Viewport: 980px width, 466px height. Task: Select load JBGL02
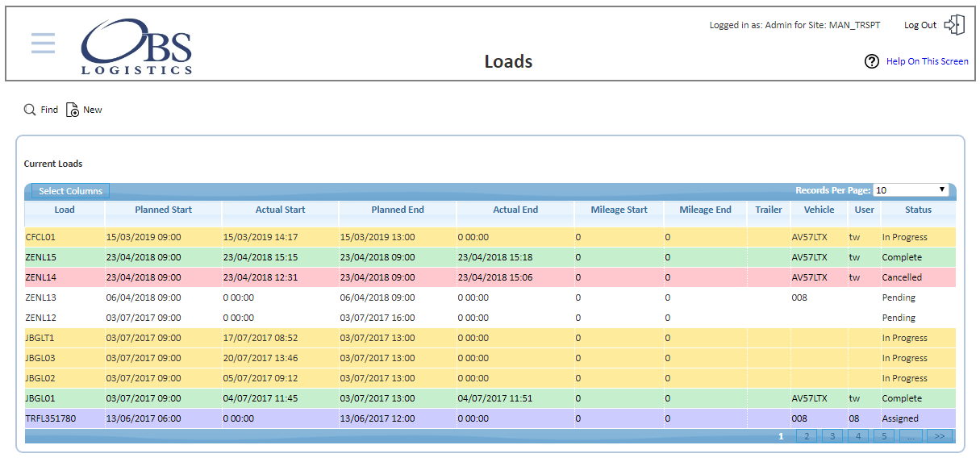click(x=41, y=378)
